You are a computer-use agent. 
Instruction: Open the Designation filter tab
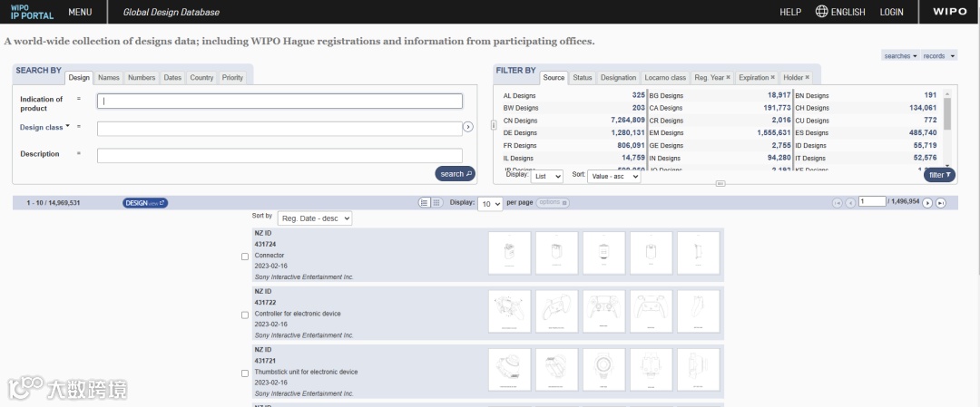pos(618,77)
